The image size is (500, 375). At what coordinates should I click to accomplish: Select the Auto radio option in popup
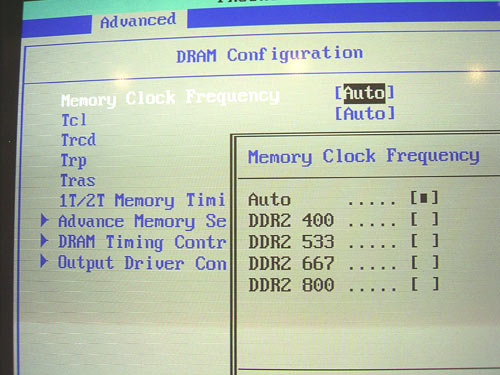click(424, 198)
